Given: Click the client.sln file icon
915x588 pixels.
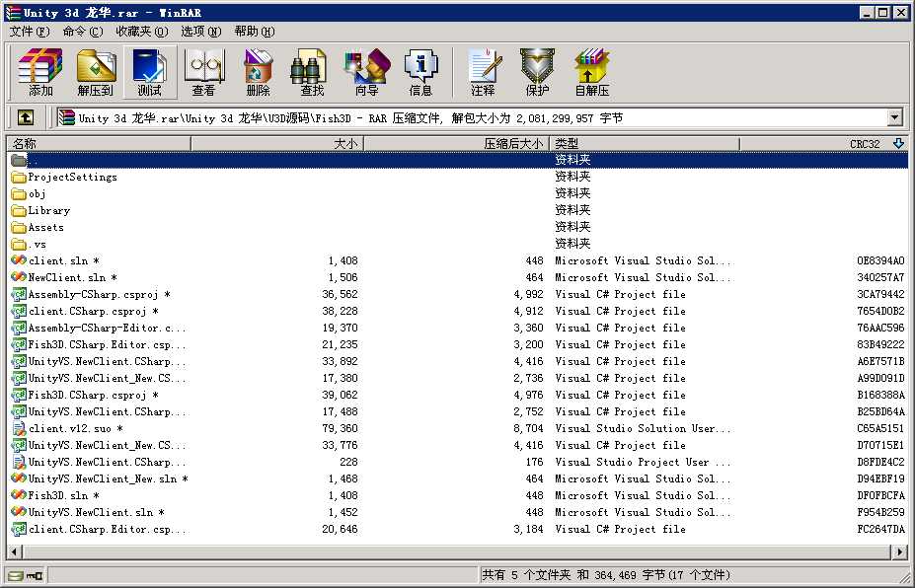Looking at the screenshot, I should click(x=19, y=260).
